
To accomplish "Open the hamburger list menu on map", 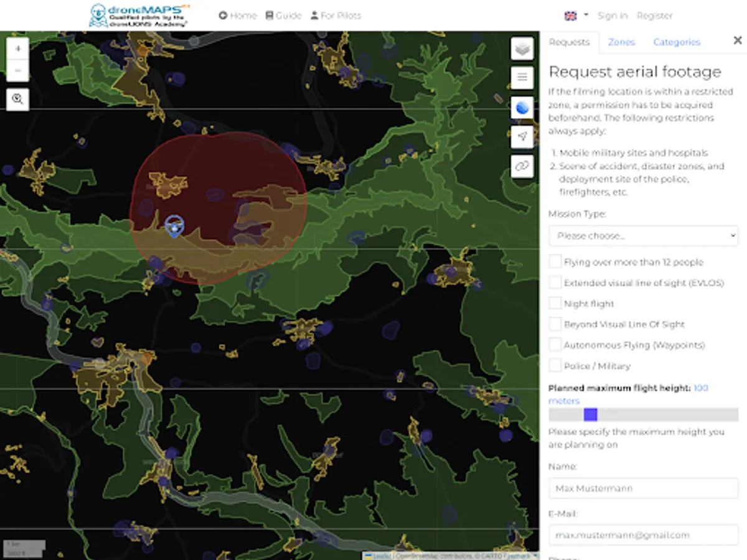I will point(522,77).
